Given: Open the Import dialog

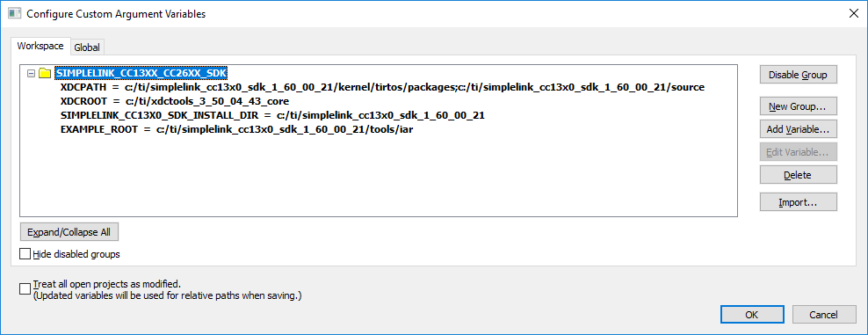Looking at the screenshot, I should click(x=798, y=202).
